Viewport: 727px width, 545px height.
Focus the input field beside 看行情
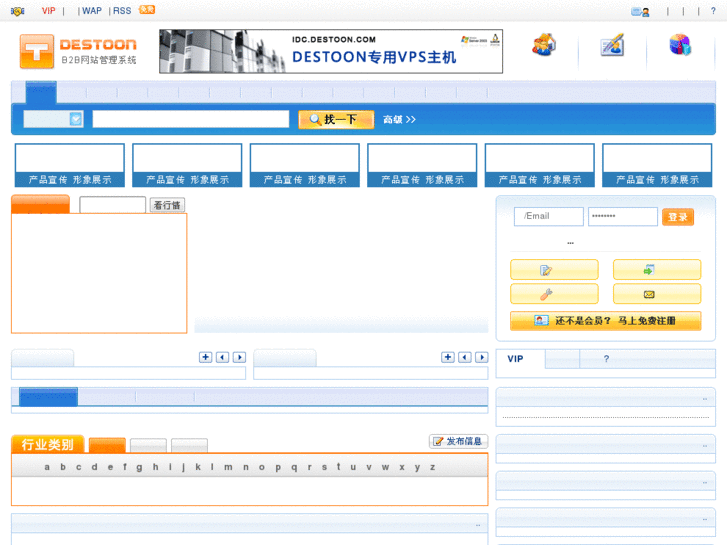point(113,205)
